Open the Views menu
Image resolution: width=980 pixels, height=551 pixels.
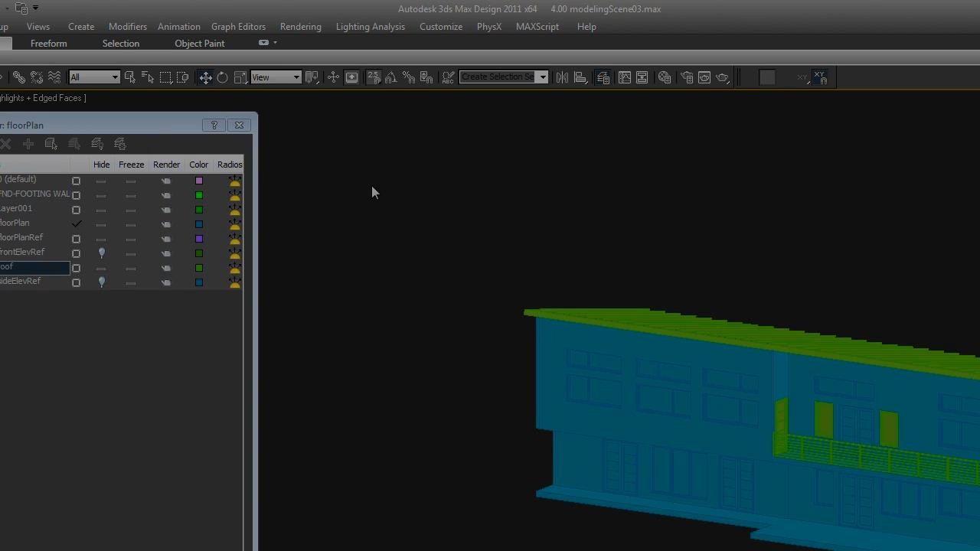pos(38,27)
